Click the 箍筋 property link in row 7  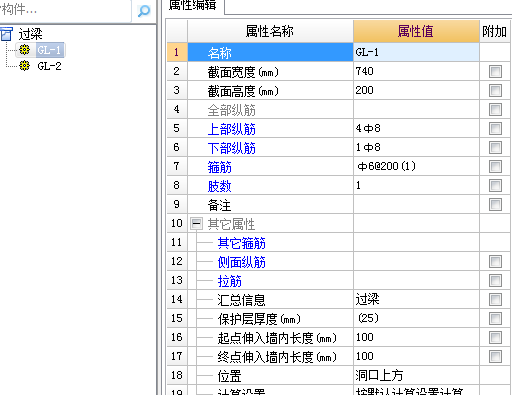[x=219, y=167]
